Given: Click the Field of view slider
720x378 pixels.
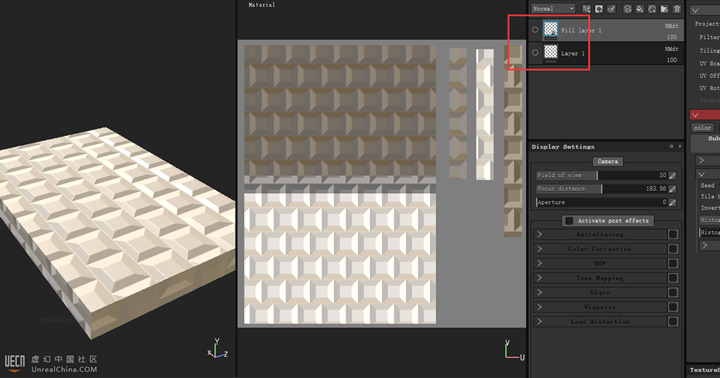Looking at the screenshot, I should [x=602, y=175].
